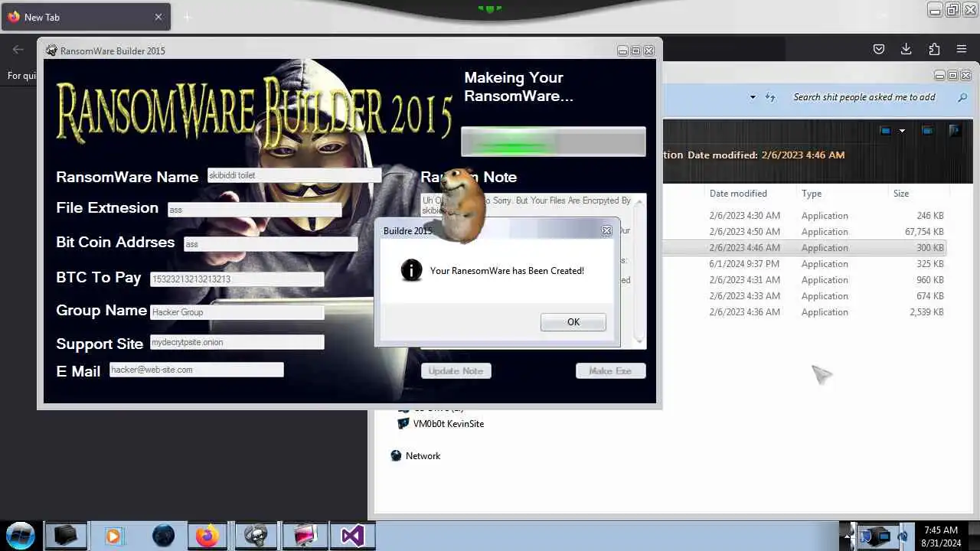Close the Buildre 2015 message dialog

[606, 230]
